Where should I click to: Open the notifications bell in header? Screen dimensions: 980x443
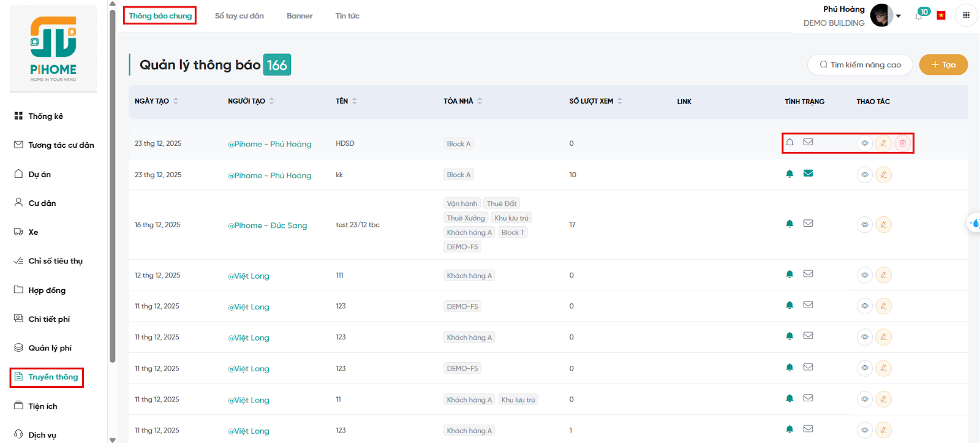tap(919, 15)
